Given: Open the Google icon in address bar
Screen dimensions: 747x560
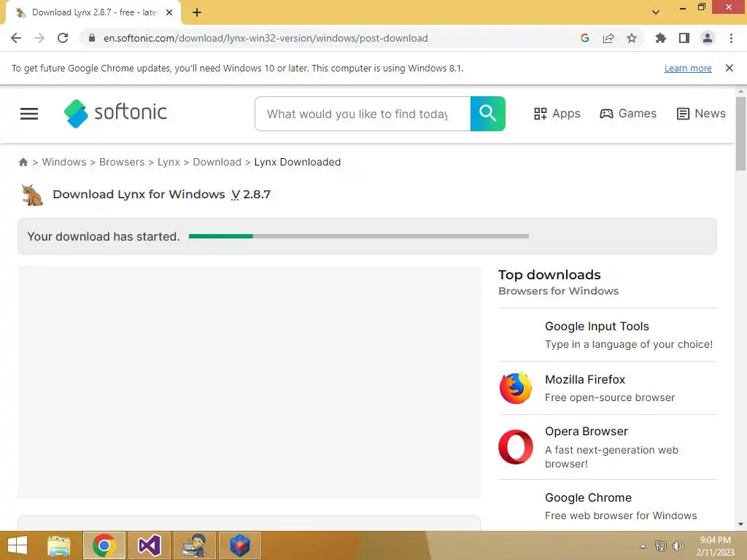Looking at the screenshot, I should (585, 38).
